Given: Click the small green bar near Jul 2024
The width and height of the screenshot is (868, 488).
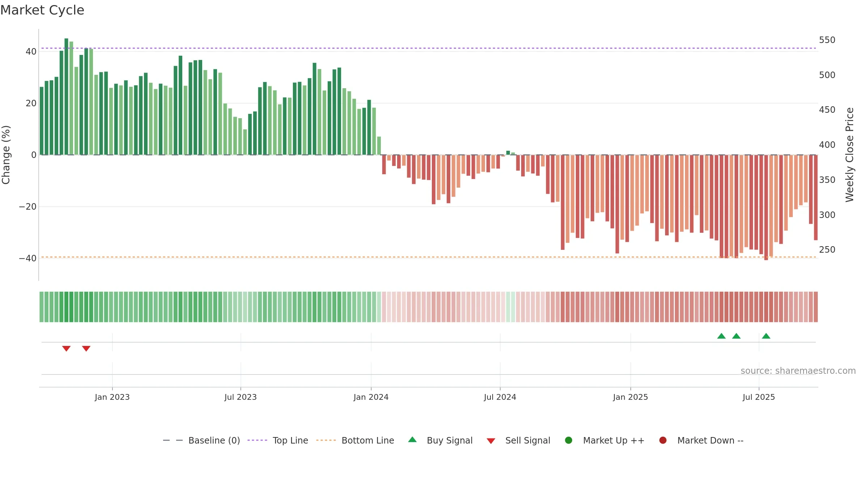Looking at the screenshot, I should (x=508, y=153).
